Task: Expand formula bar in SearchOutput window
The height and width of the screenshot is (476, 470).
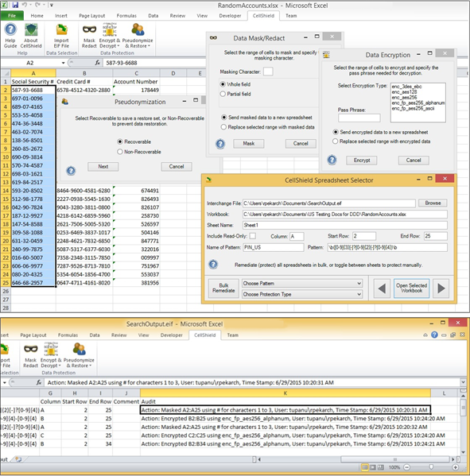Action: pos(463,382)
